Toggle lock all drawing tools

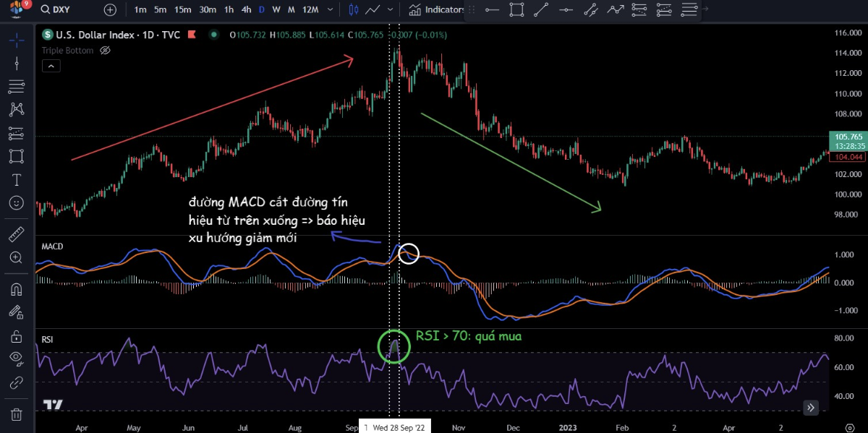tap(16, 336)
